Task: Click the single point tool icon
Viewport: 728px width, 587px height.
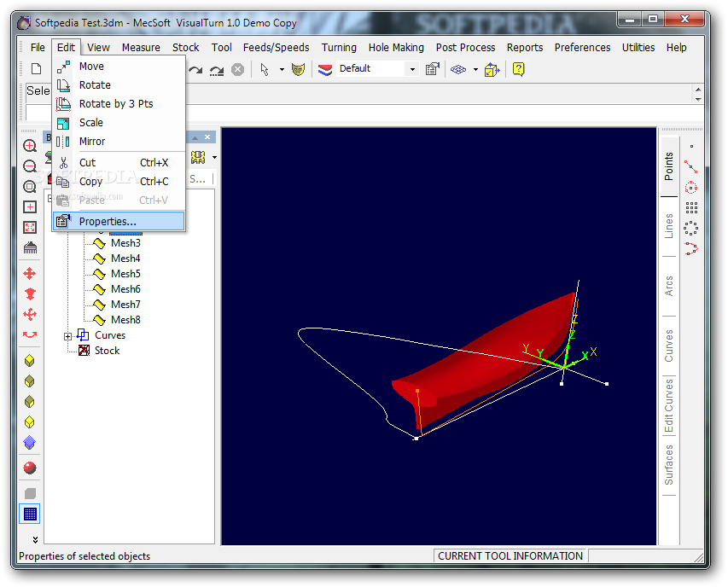Action: pos(691,146)
